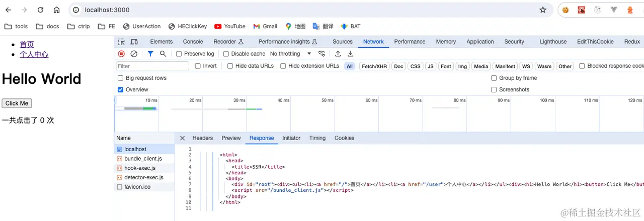
Task: Filter requests by CSS type
Action: click(x=415, y=66)
